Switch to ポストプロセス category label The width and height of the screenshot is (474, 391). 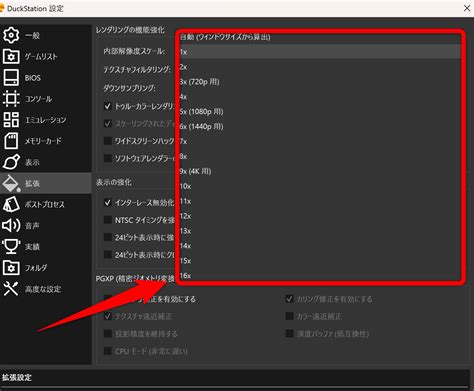click(45, 204)
